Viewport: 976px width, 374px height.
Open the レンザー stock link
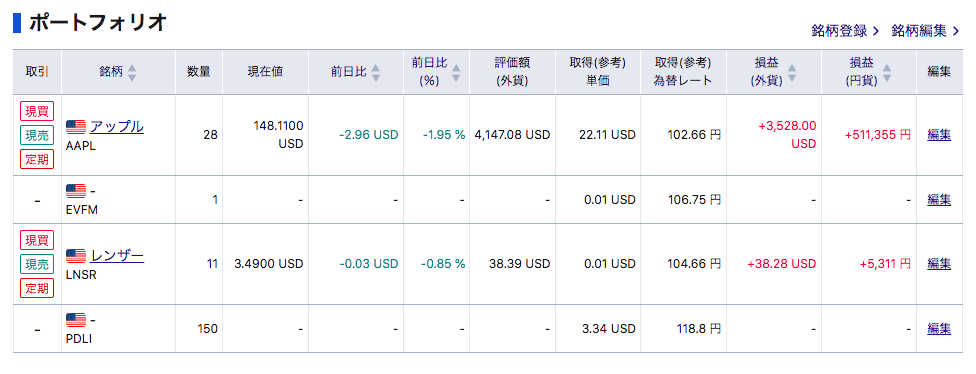[117, 256]
